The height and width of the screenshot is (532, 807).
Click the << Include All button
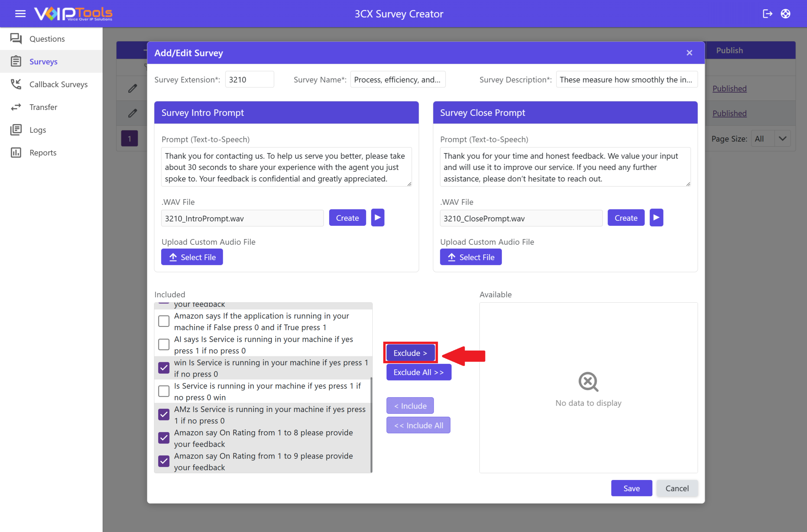pos(418,425)
